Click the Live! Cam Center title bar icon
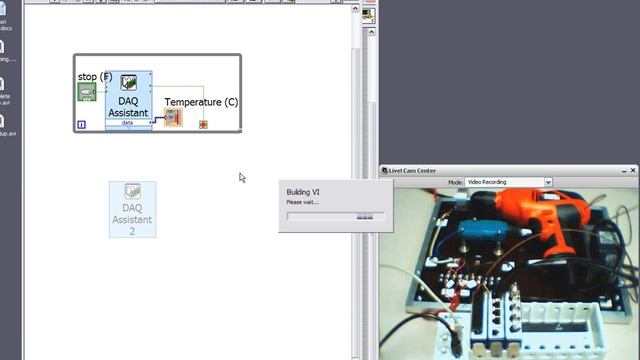The width and height of the screenshot is (640, 360). 384,171
